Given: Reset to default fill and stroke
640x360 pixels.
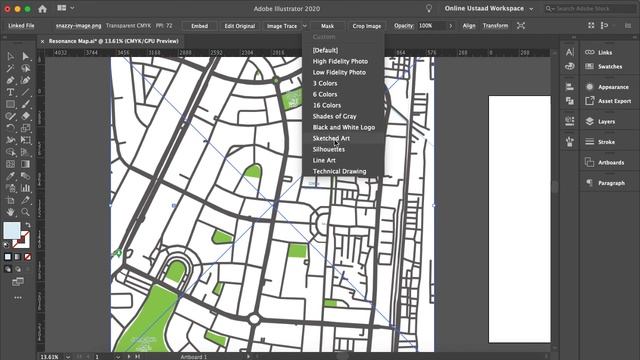Looking at the screenshot, I should click(6, 245).
